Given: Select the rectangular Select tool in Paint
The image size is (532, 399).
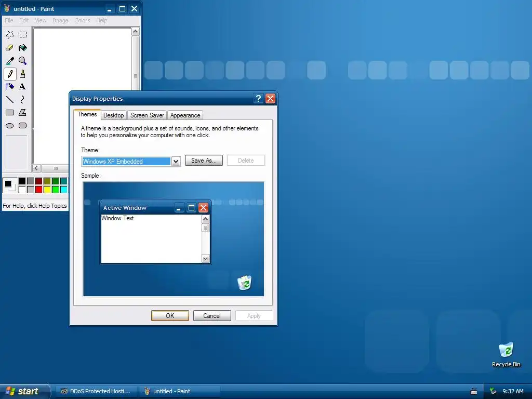Looking at the screenshot, I should [x=23, y=35].
